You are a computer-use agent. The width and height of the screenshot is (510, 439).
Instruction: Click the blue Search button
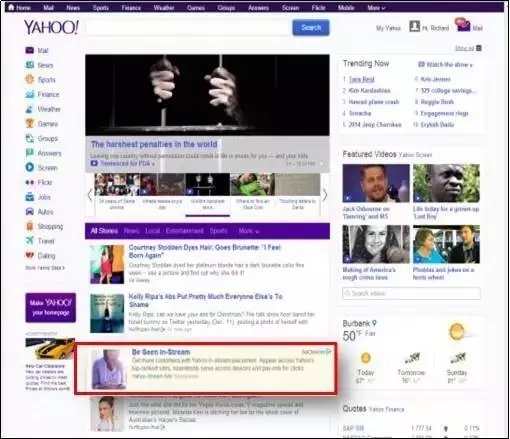coord(311,28)
